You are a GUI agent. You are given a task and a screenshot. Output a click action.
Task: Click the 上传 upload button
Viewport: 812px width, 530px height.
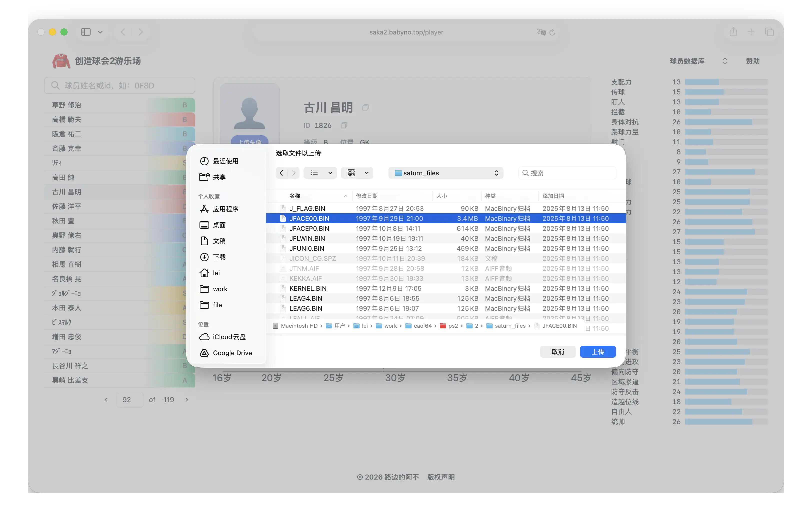click(598, 352)
